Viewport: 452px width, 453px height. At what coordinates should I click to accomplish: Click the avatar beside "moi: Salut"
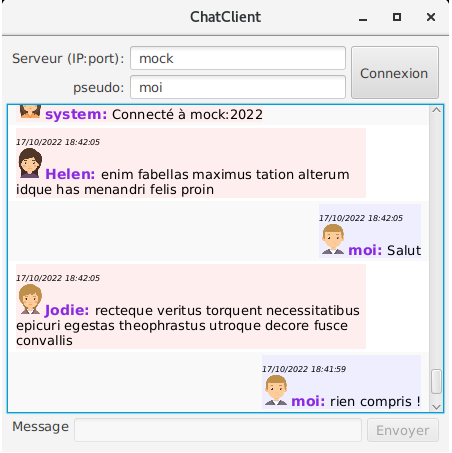point(333,239)
